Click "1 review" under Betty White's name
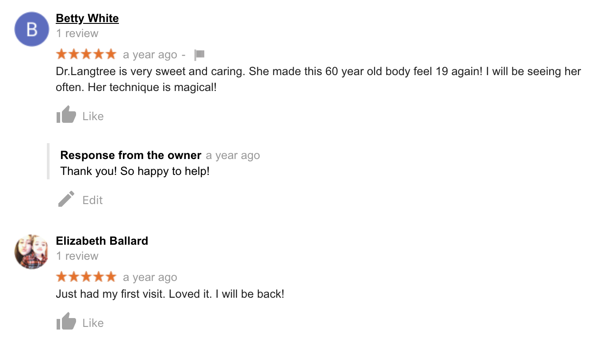The width and height of the screenshot is (589, 364). click(x=77, y=34)
